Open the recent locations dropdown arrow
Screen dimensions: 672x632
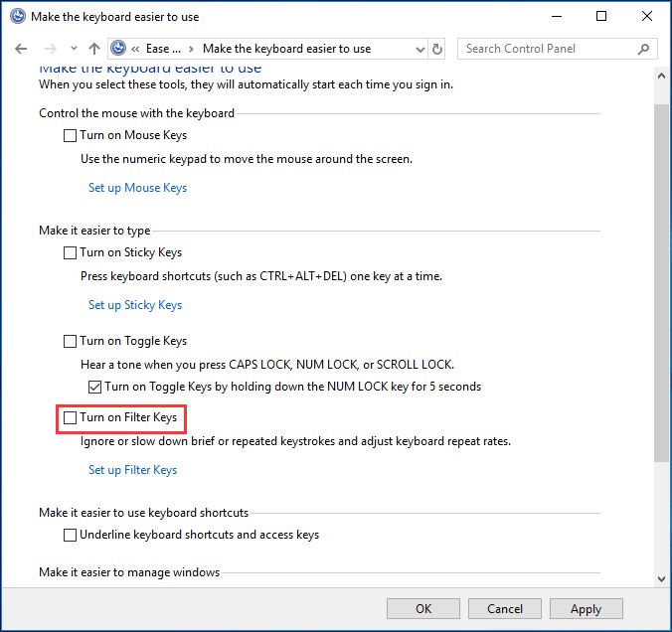(72, 50)
